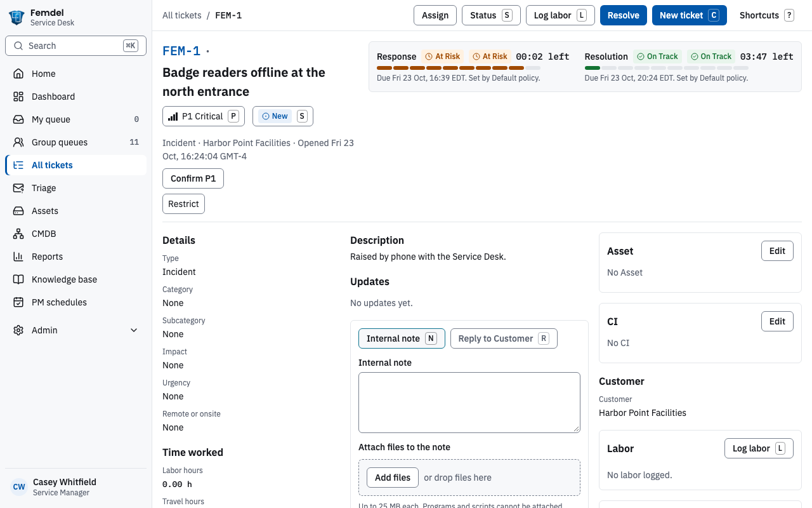Open the P1 Critical priority selector
The height and width of the screenshot is (508, 812).
click(204, 116)
